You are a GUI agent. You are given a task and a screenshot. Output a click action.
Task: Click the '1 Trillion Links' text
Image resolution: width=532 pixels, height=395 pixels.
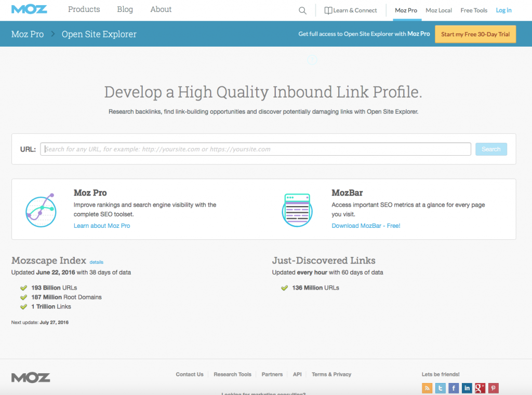pyautogui.click(x=51, y=307)
